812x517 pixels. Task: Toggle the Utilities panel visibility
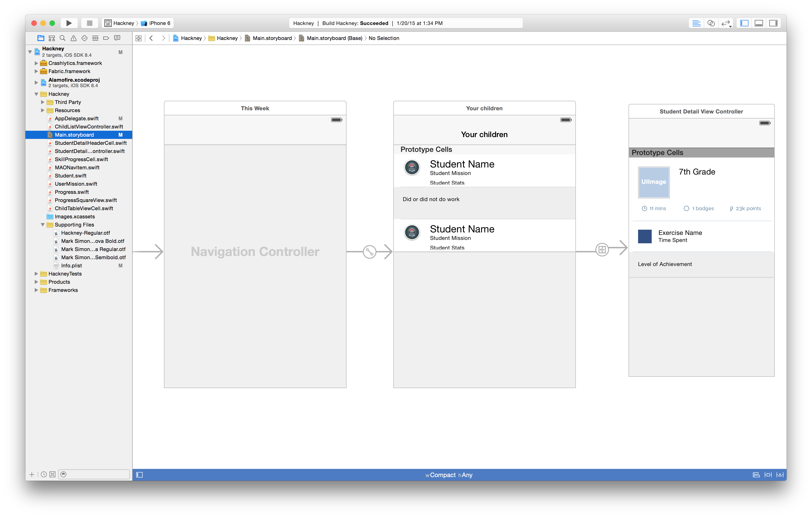click(773, 23)
